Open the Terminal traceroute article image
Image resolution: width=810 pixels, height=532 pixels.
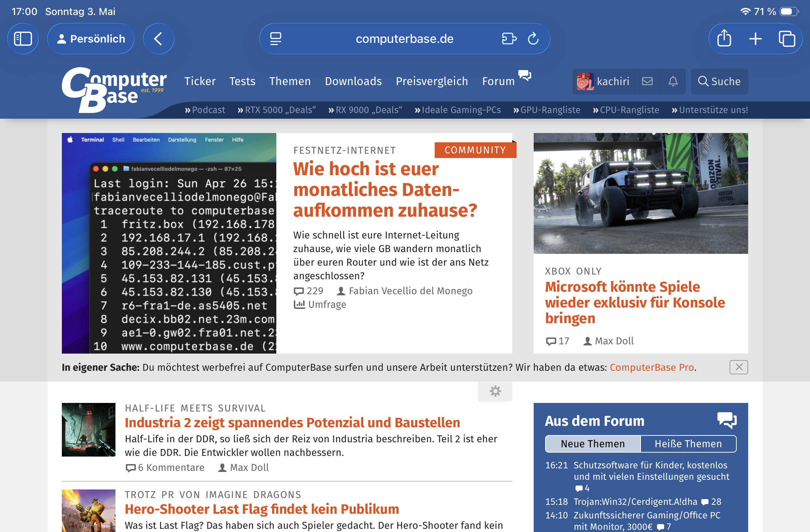169,243
